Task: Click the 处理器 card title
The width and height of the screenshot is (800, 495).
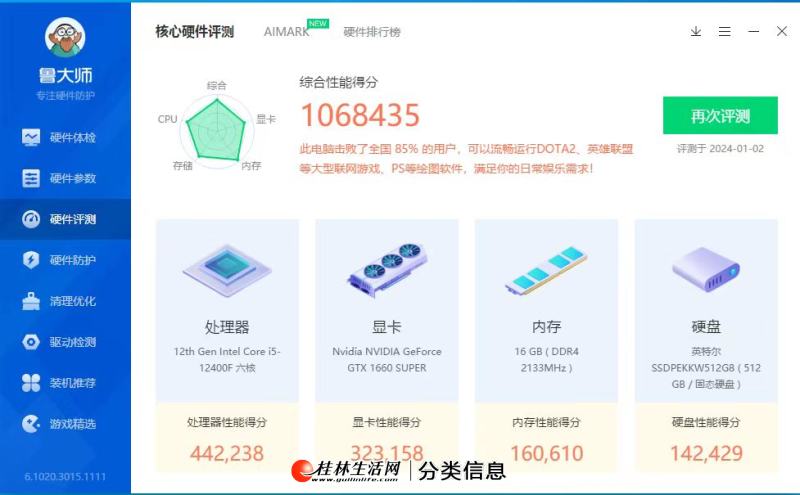Action: tap(227, 327)
